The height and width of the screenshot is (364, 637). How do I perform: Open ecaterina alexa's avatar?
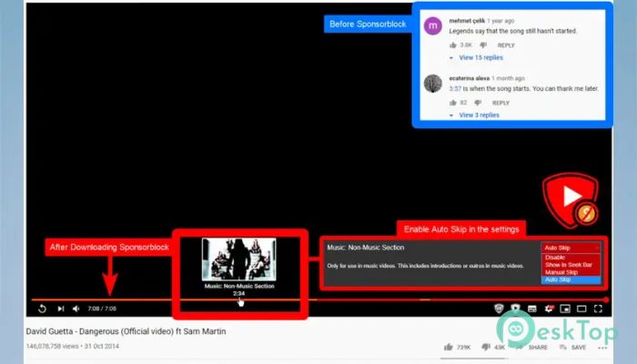[433, 84]
